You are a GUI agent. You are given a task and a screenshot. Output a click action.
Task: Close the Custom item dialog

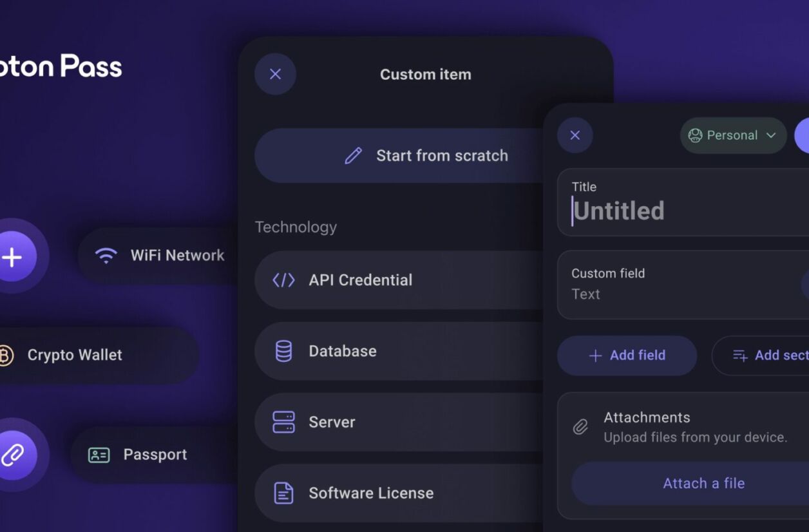pos(276,74)
